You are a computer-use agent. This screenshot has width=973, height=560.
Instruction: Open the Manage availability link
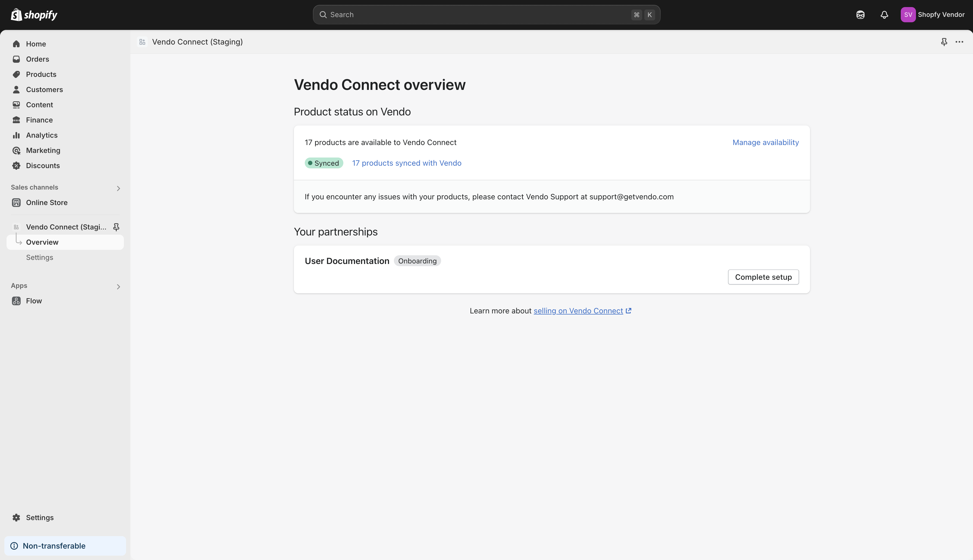tap(765, 142)
